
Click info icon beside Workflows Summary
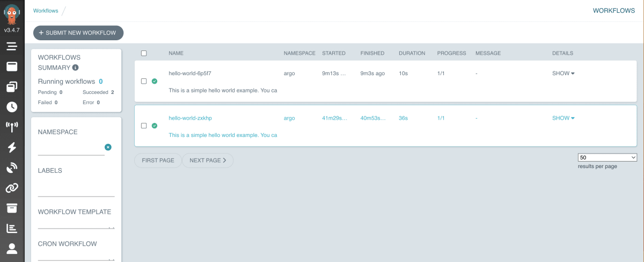(76, 68)
